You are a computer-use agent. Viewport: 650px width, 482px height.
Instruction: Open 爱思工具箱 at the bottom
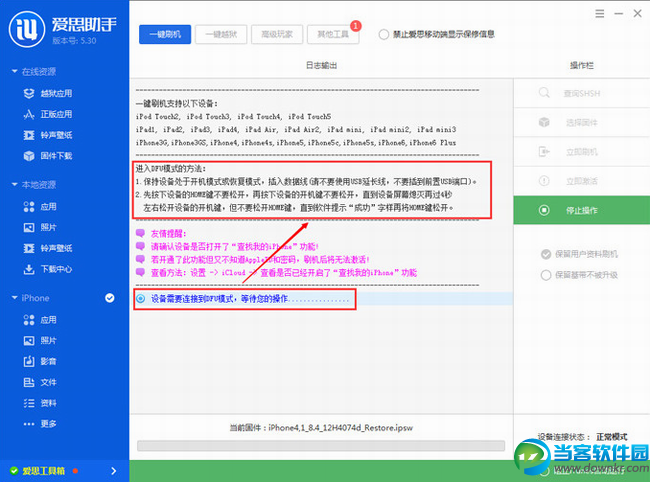tap(44, 471)
